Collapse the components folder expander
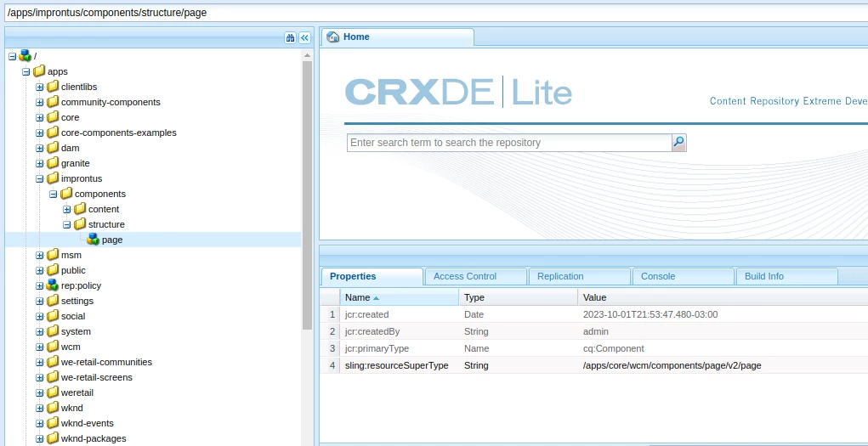The width and height of the screenshot is (868, 446). click(x=54, y=195)
